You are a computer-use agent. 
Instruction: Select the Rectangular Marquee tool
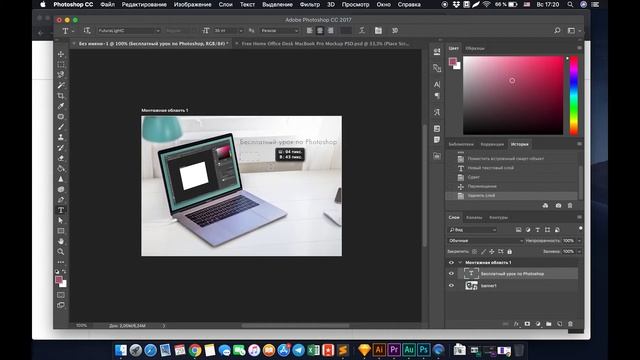click(x=61, y=64)
